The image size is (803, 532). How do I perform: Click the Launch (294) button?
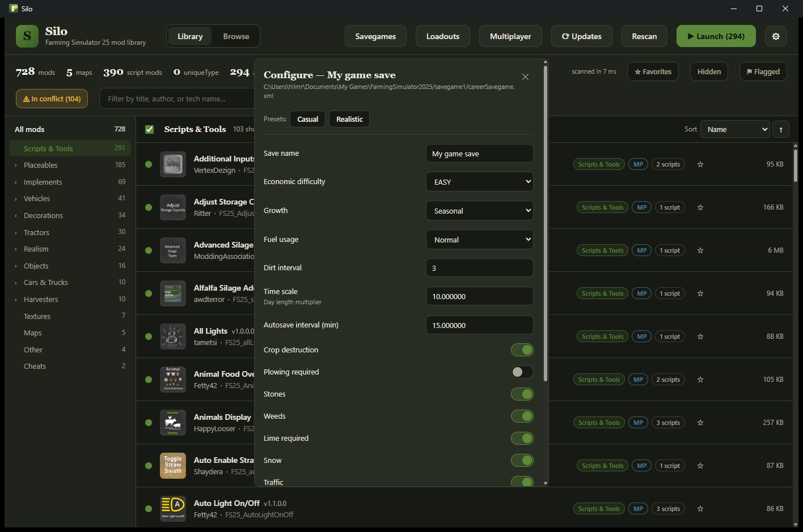716,36
